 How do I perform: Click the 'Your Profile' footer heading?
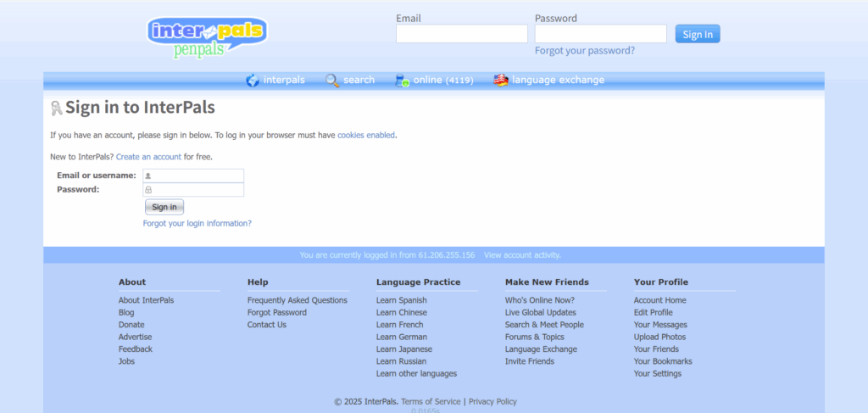pyautogui.click(x=661, y=282)
